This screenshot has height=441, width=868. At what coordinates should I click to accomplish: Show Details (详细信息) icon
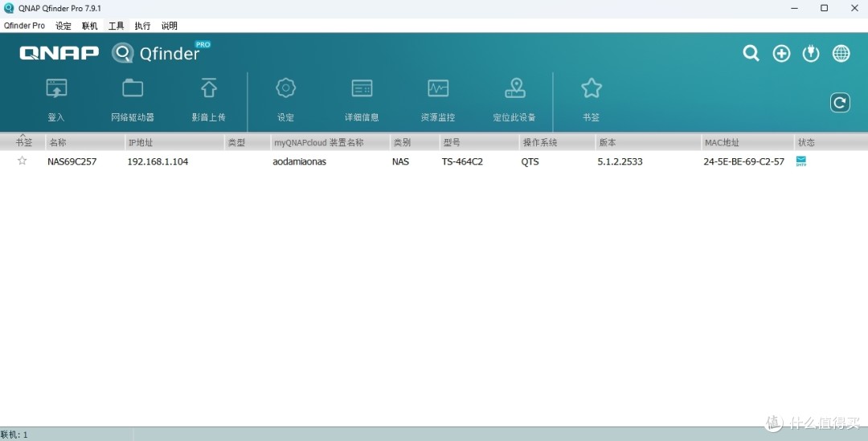362,88
